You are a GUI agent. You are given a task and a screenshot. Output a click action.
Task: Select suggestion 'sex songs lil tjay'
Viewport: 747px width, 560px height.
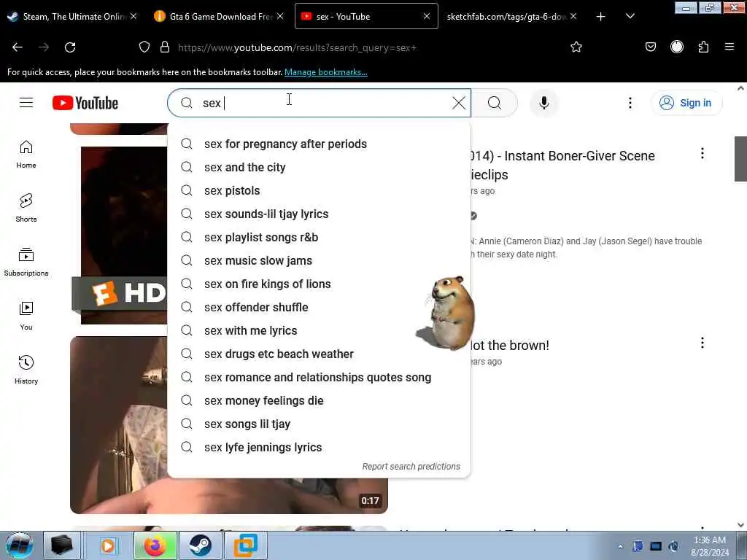pyautogui.click(x=319, y=424)
